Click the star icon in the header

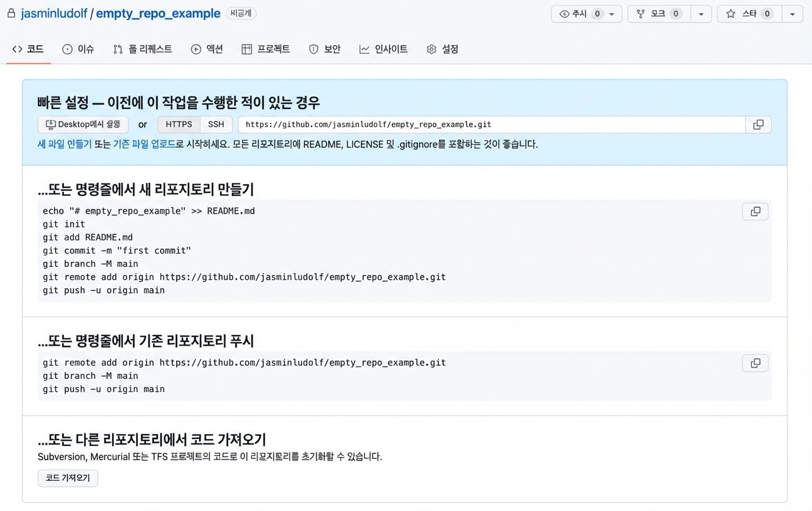pyautogui.click(x=731, y=14)
